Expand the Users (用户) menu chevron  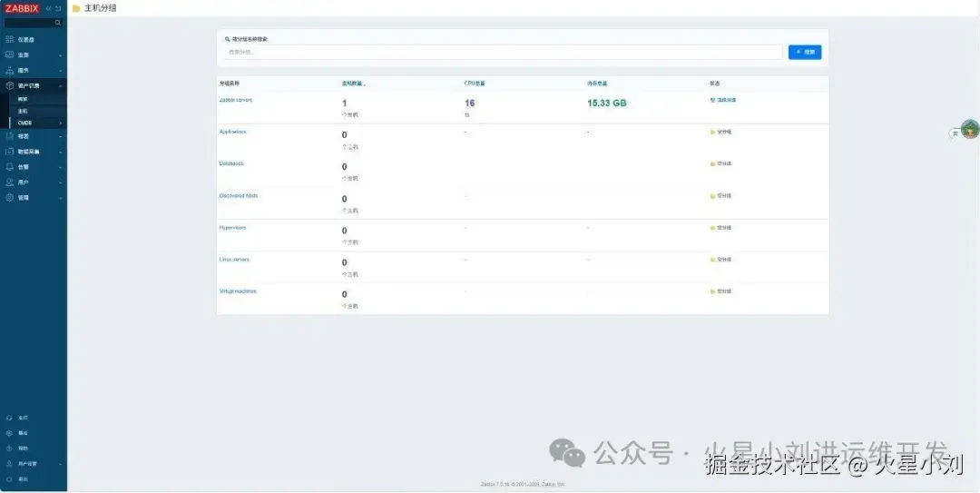point(61,182)
